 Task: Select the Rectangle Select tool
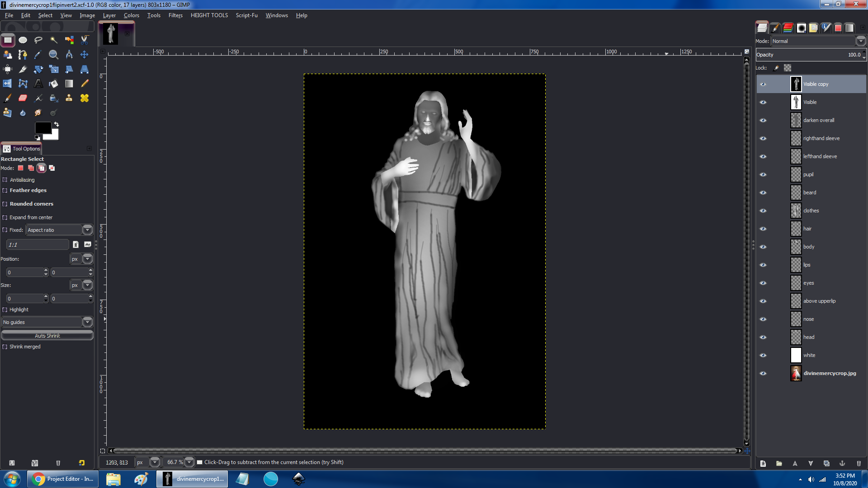8,40
